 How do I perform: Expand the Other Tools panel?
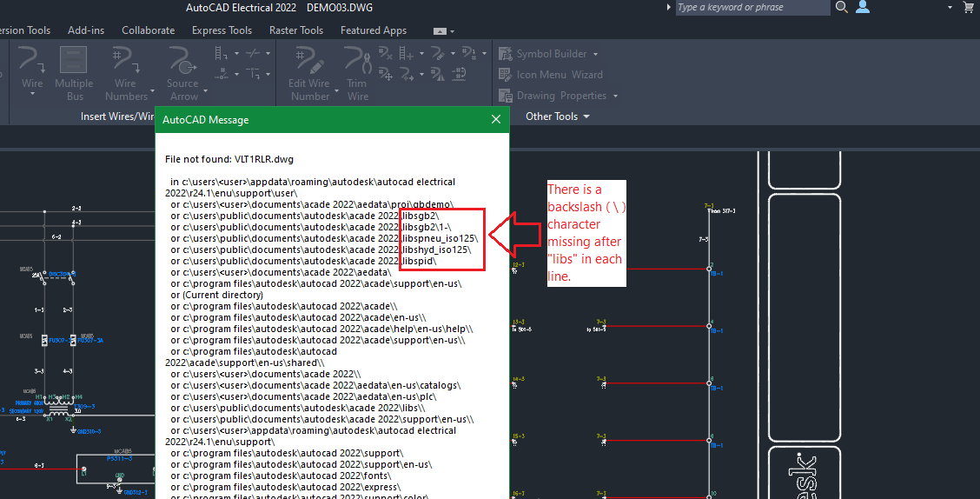click(x=558, y=116)
